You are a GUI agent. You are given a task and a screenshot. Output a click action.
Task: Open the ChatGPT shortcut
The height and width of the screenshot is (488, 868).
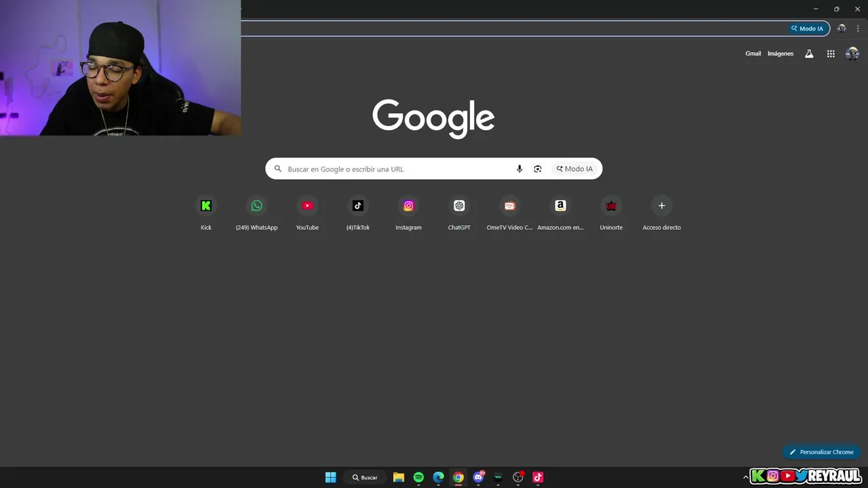point(459,213)
